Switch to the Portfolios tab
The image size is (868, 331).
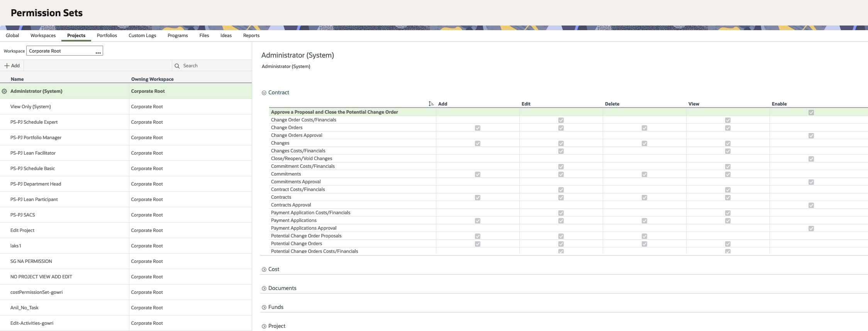pyautogui.click(x=107, y=36)
